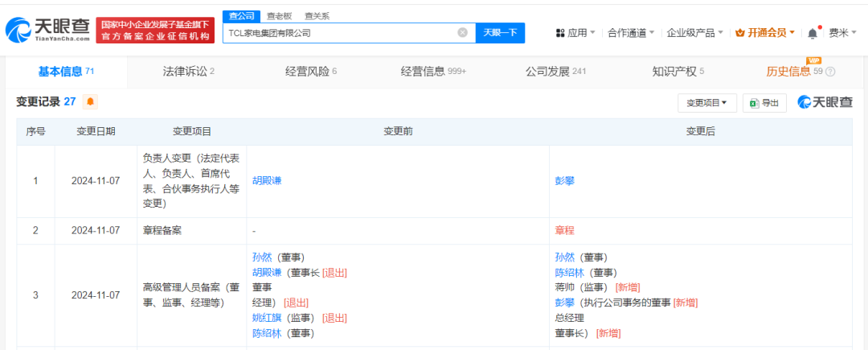Click the orange alert bell beside 变更记录
Screen dimensions: 868x350
90,102
